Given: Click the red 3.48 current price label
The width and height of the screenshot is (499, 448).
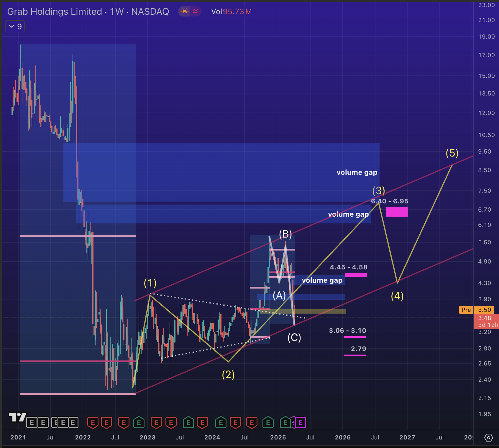Looking at the screenshot, I should [x=485, y=318].
